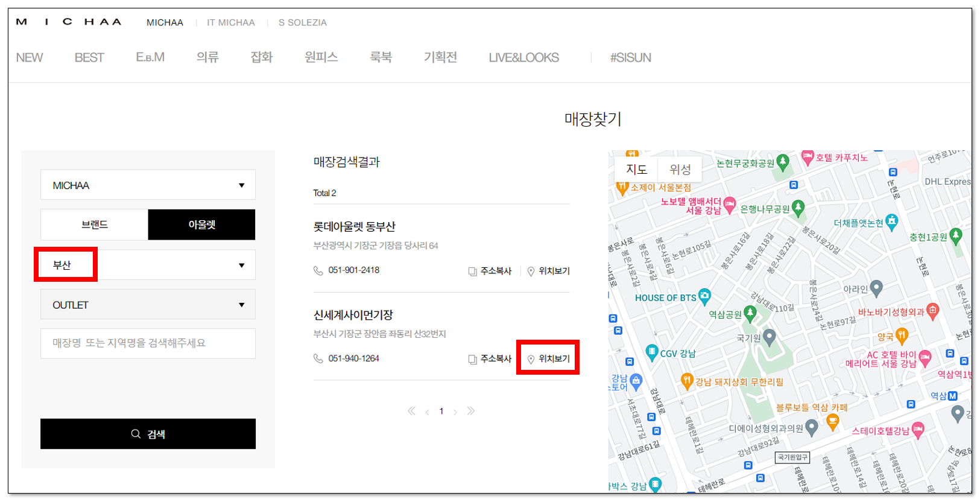Open the NEW menu
The image size is (980, 499).
pos(30,57)
